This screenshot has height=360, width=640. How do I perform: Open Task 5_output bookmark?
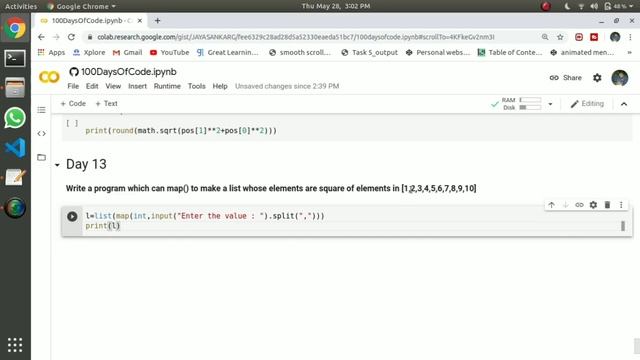pyautogui.click(x=369, y=53)
